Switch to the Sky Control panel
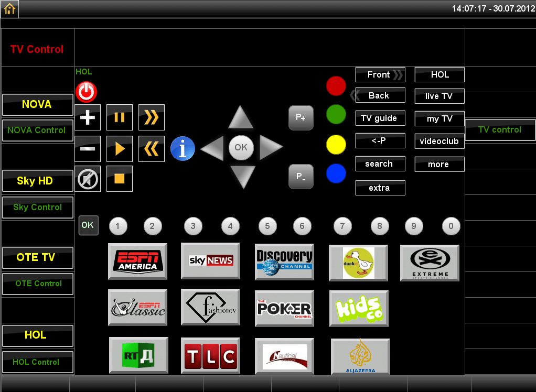Image resolution: width=536 pixels, height=392 pixels. pos(38,207)
